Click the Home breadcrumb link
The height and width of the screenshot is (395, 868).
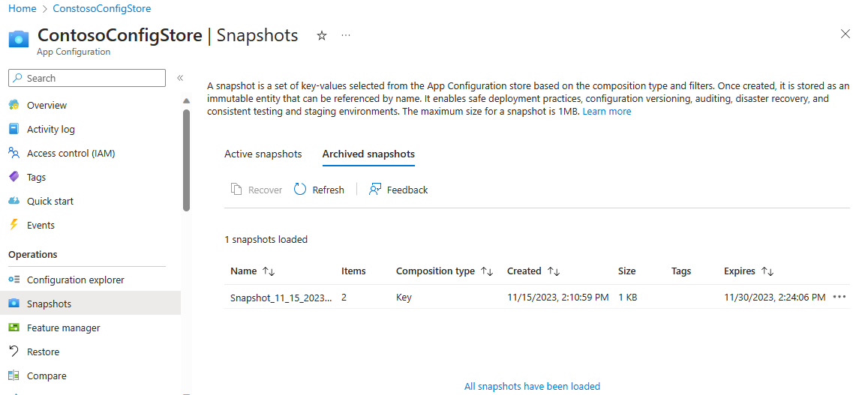point(23,9)
